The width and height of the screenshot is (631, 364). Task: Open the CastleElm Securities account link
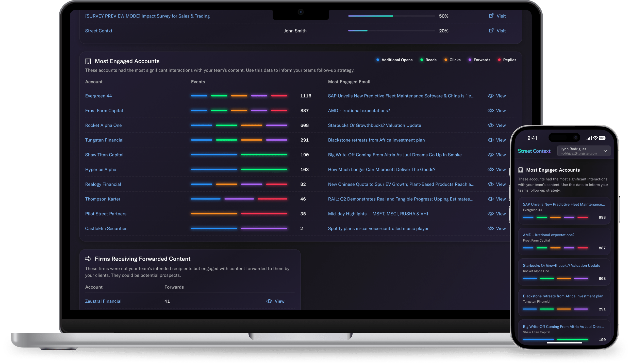pyautogui.click(x=106, y=228)
